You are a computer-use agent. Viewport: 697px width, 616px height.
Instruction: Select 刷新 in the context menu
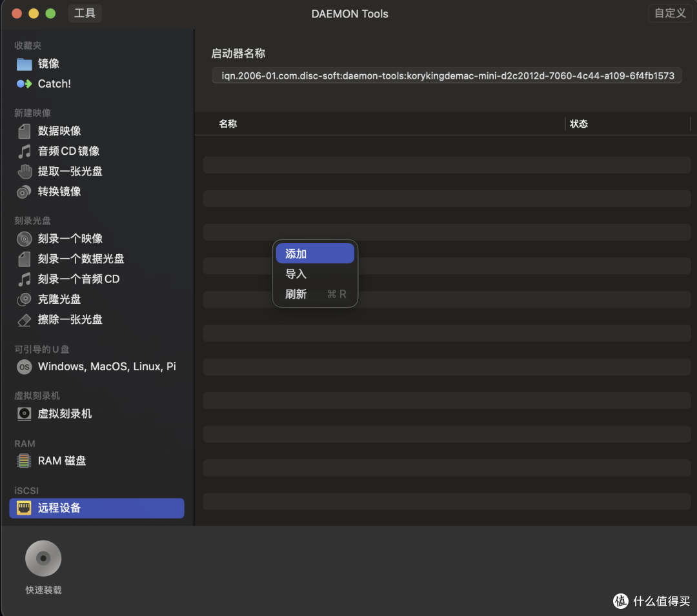[x=315, y=294]
